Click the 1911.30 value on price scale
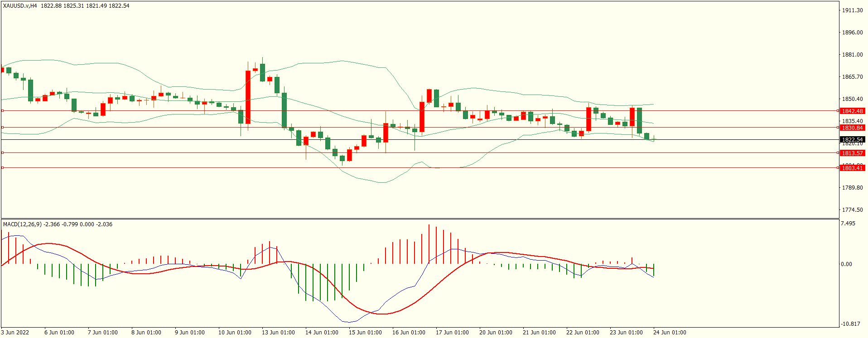This screenshot has height=338, width=868. pyautogui.click(x=852, y=10)
